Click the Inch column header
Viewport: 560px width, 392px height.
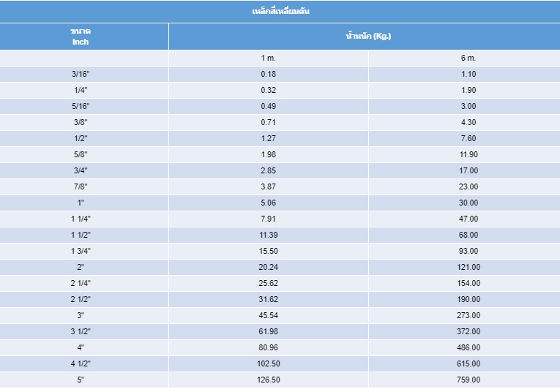click(81, 42)
